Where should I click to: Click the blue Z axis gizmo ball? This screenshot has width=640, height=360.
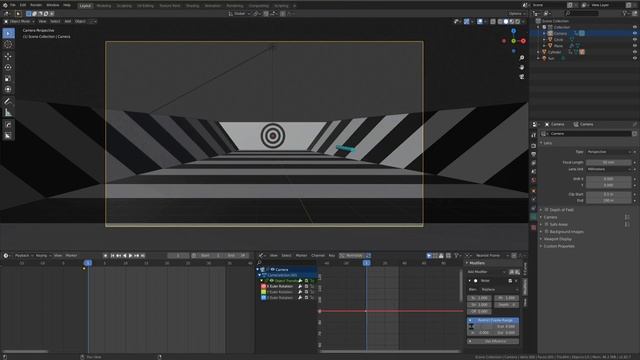click(x=513, y=31)
